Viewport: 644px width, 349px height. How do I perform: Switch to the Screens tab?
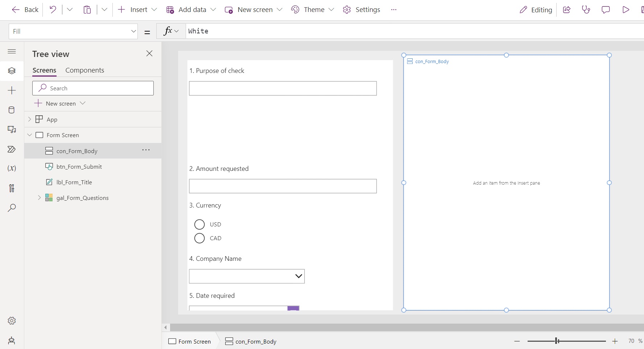(44, 70)
